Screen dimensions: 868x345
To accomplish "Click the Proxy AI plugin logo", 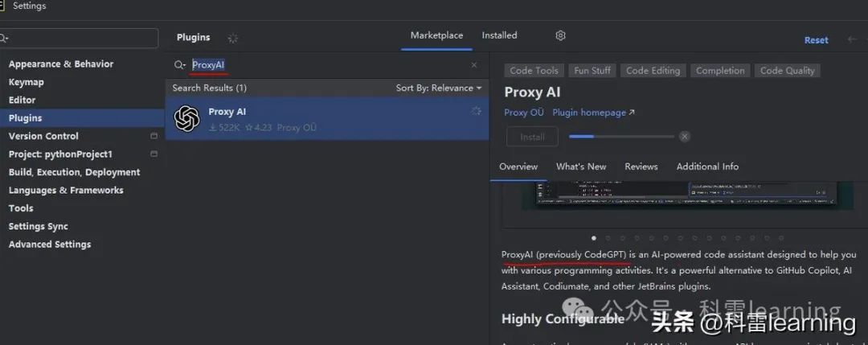I will [186, 118].
